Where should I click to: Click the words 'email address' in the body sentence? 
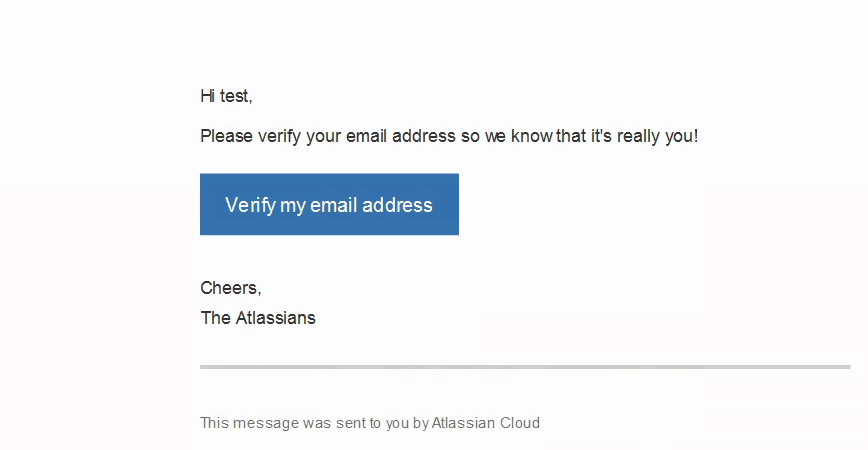point(401,136)
